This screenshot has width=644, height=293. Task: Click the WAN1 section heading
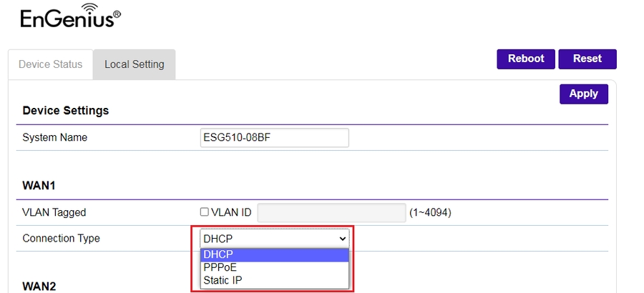(39, 185)
